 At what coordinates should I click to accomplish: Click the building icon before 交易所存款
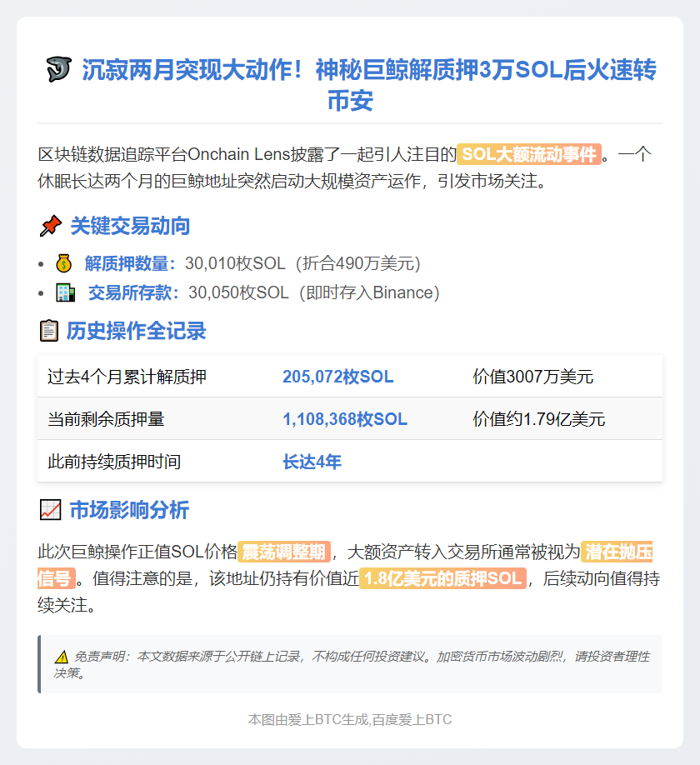[65, 292]
